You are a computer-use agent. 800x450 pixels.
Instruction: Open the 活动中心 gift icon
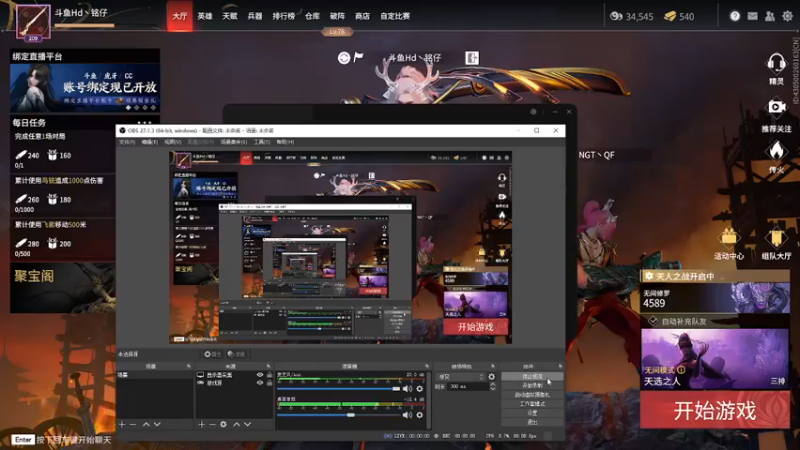tap(729, 238)
